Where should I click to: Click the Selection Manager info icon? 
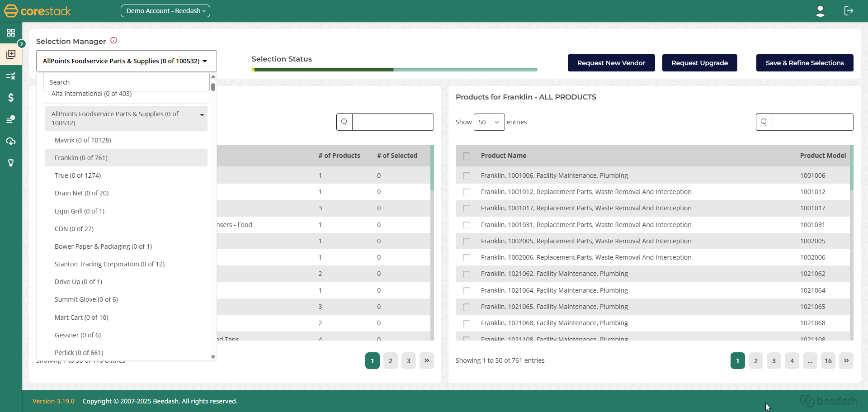[114, 40]
